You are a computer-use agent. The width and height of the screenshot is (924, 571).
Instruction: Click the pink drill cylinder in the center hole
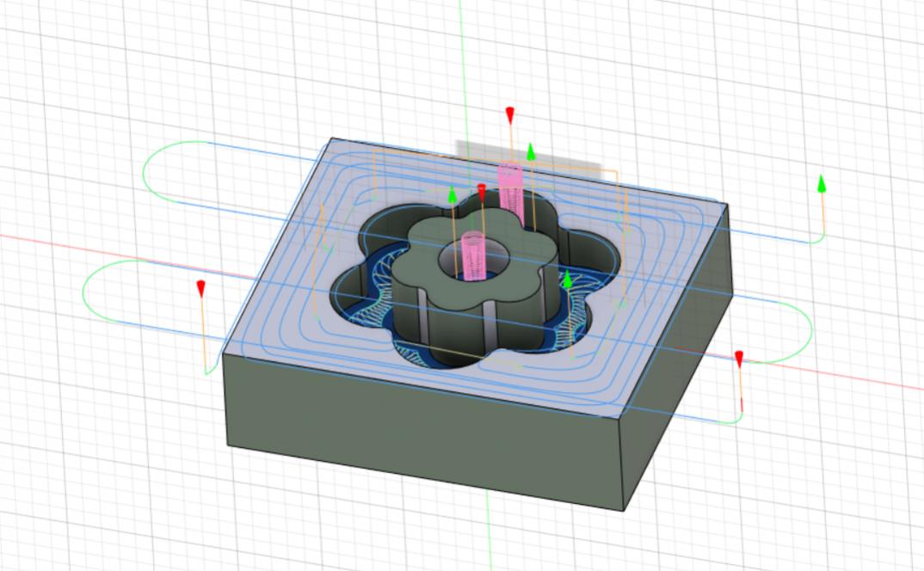[474, 256]
